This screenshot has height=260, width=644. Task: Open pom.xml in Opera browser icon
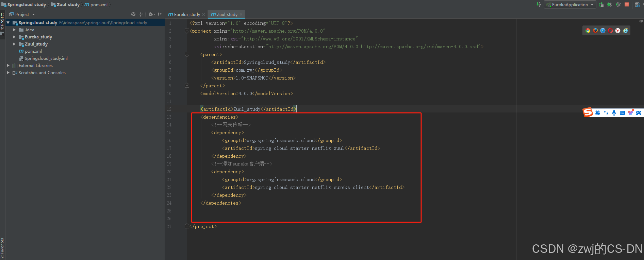610,31
